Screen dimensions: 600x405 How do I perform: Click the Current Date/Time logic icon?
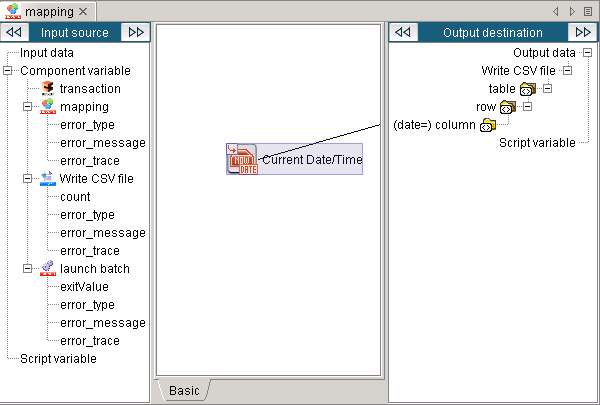tap(242, 159)
